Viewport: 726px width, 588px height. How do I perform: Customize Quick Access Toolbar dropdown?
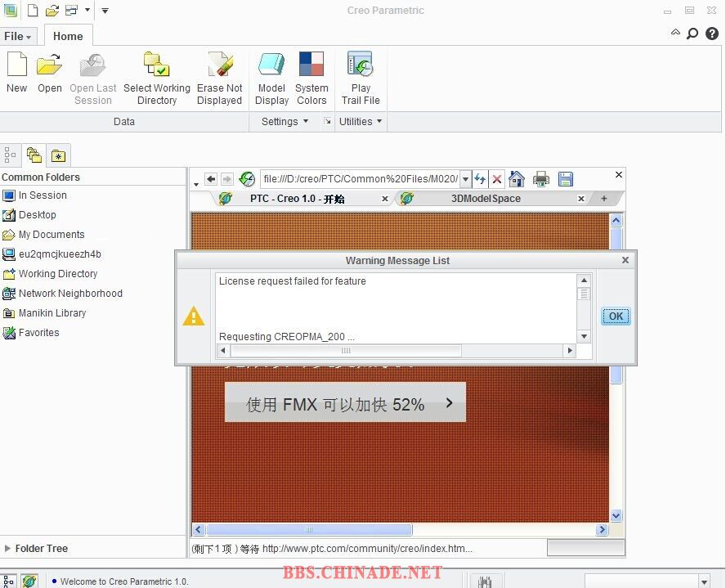(x=105, y=10)
